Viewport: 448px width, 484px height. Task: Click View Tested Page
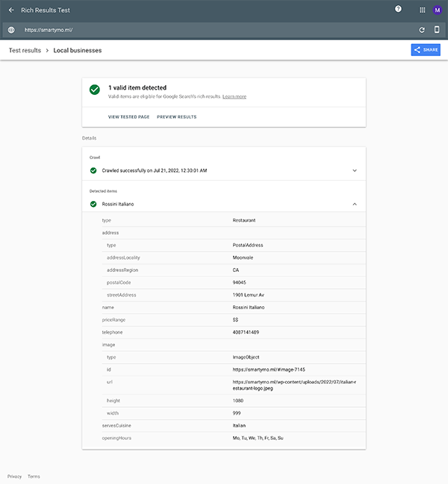coord(128,117)
